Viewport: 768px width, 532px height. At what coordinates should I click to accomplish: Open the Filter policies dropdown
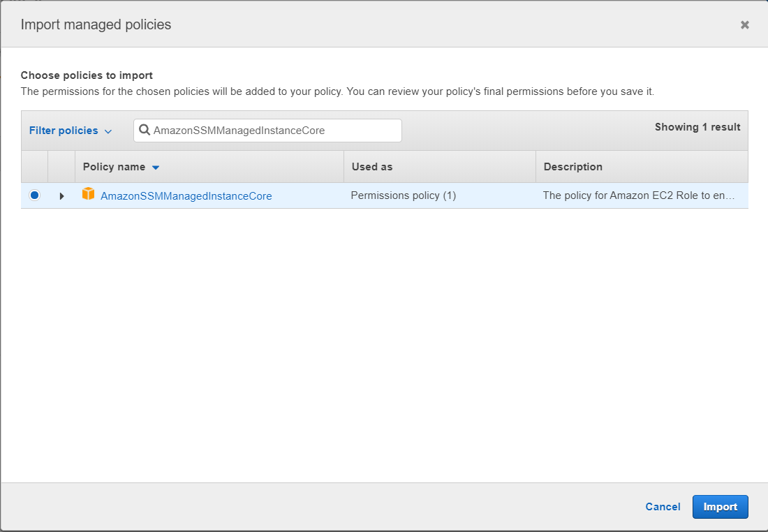point(71,131)
